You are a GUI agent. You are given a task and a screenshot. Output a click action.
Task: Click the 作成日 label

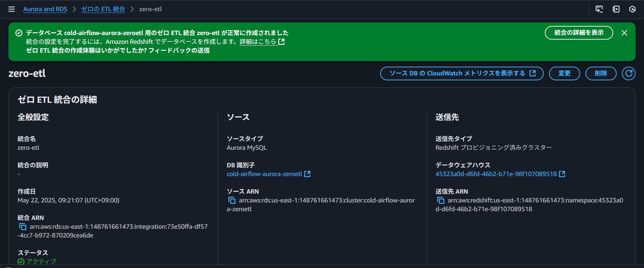pos(27,192)
